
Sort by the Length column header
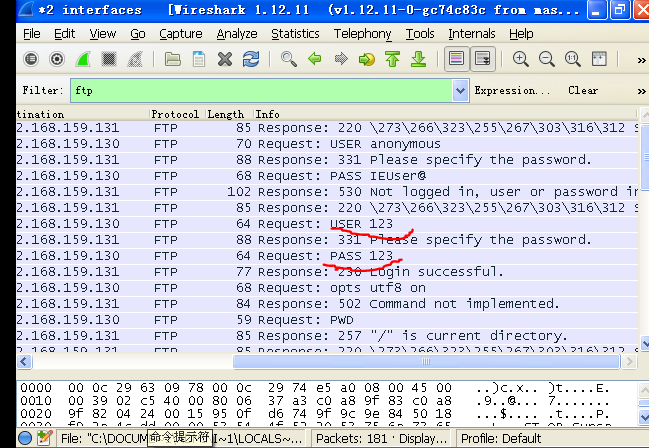pyautogui.click(x=228, y=114)
